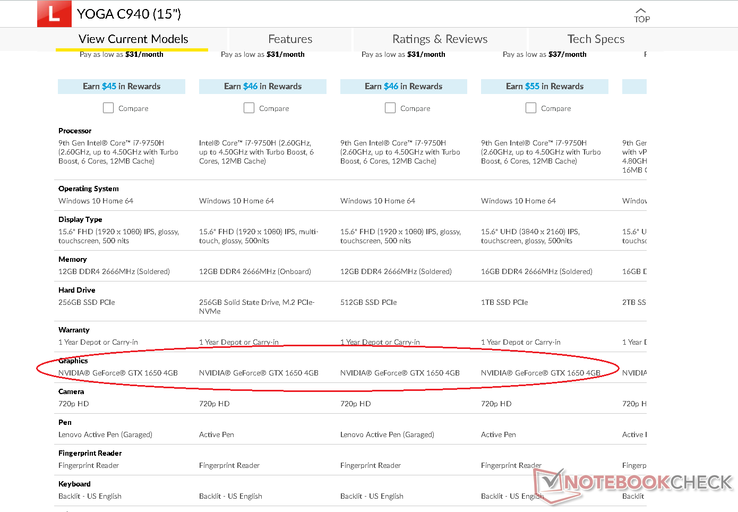Jump to page top with TOP arrow
Screen dimensions: 738x512
click(x=642, y=16)
